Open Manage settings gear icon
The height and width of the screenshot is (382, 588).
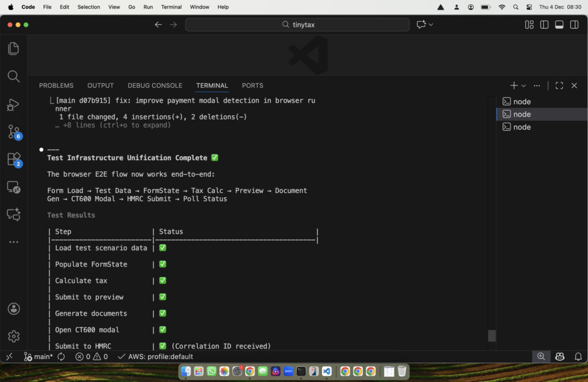point(14,336)
